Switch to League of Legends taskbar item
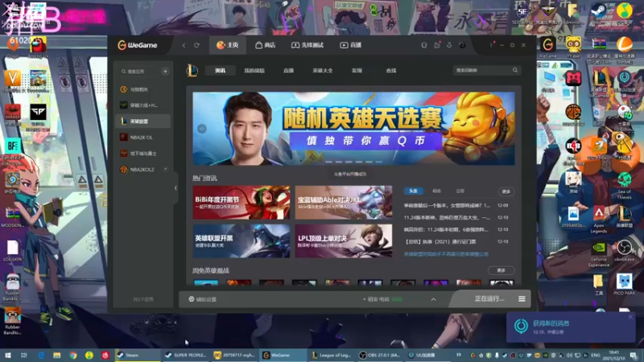Image resolution: width=644 pixels, height=362 pixels. pos(332,355)
